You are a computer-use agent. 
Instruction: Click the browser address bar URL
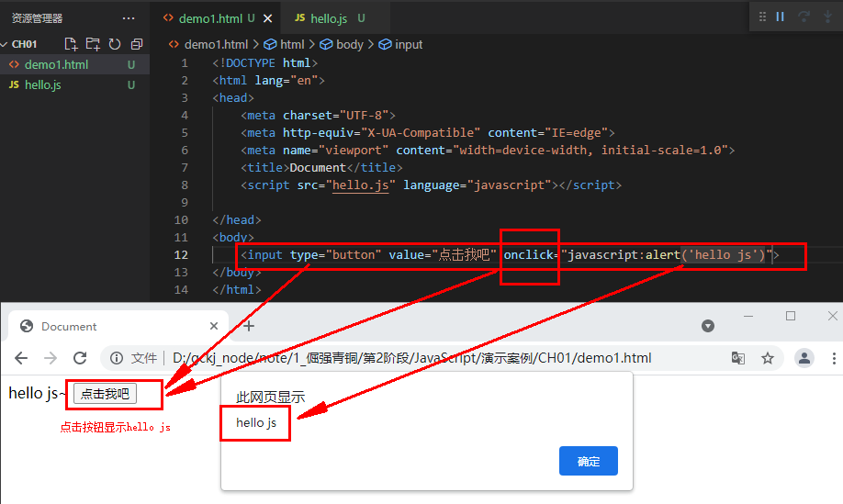413,358
